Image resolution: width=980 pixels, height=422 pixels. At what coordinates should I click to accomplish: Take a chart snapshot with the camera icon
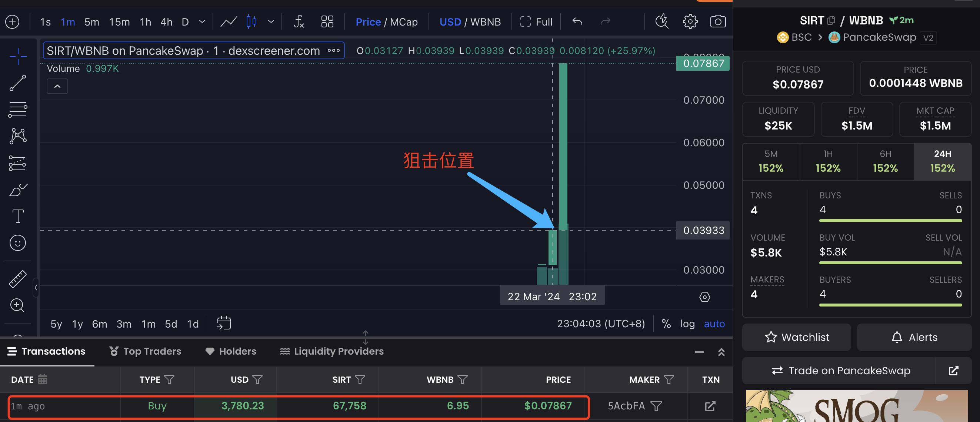pyautogui.click(x=717, y=22)
